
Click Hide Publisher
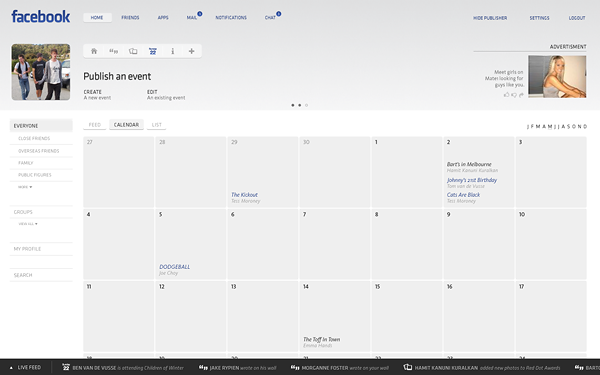[x=490, y=18]
